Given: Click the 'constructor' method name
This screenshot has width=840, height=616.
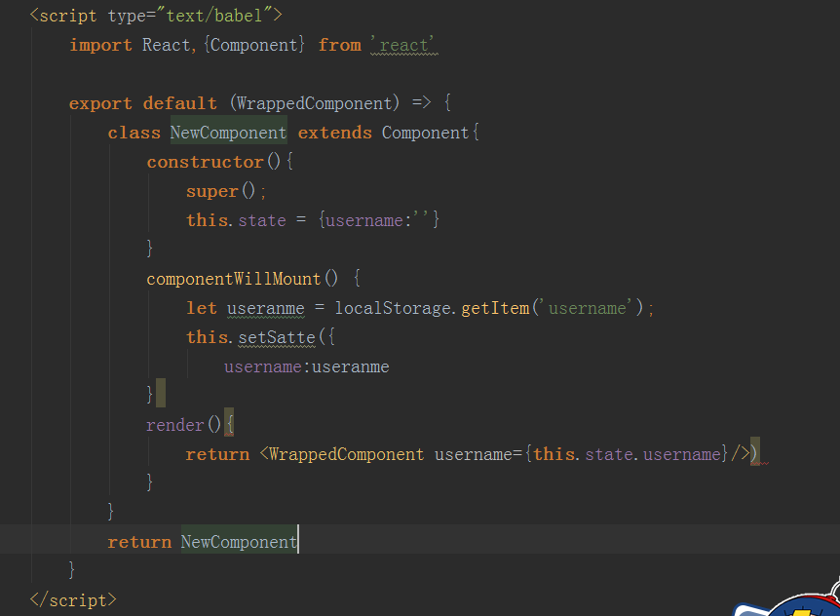Looking at the screenshot, I should 205,162.
